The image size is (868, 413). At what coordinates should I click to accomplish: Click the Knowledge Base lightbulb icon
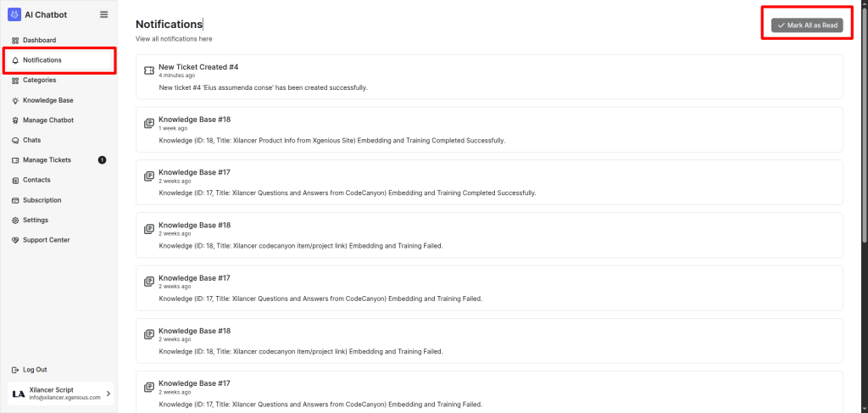click(x=15, y=100)
